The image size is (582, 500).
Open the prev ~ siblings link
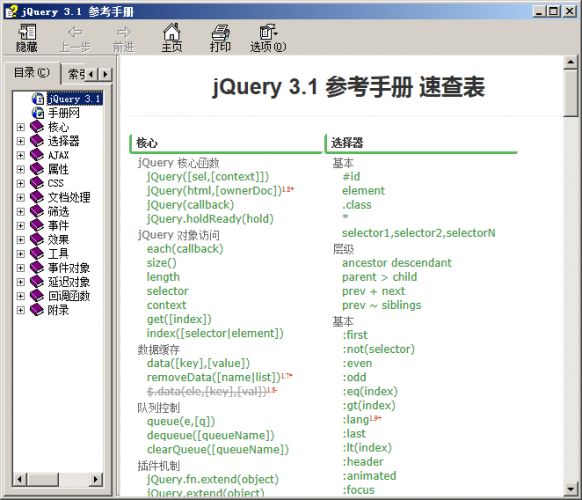click(x=382, y=305)
